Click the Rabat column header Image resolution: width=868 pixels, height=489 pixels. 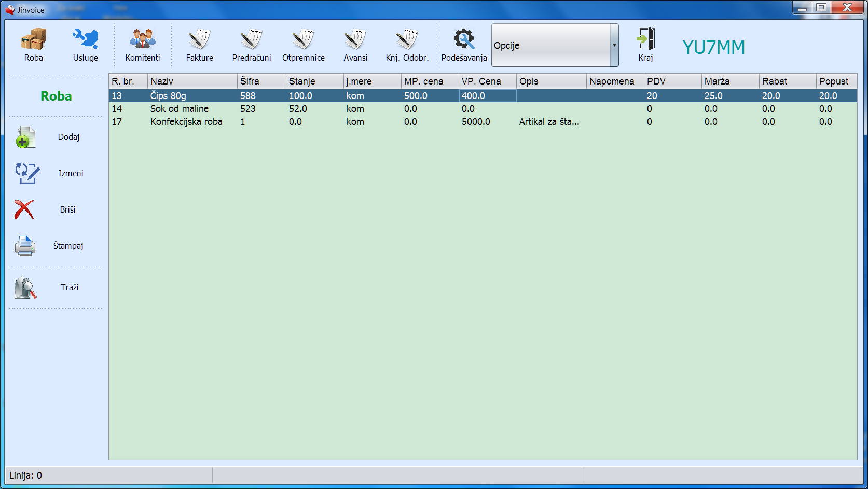click(x=788, y=81)
